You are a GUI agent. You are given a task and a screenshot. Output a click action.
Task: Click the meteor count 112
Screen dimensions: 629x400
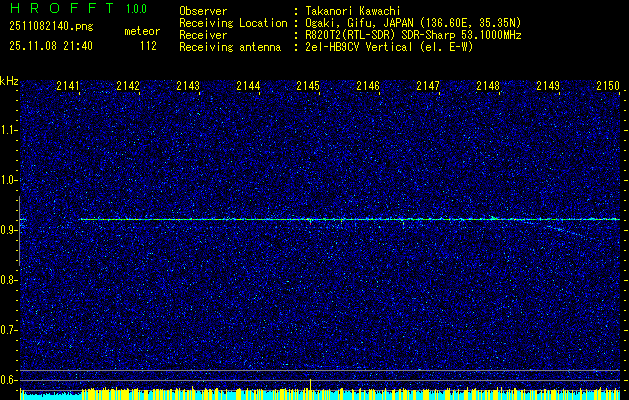point(148,46)
